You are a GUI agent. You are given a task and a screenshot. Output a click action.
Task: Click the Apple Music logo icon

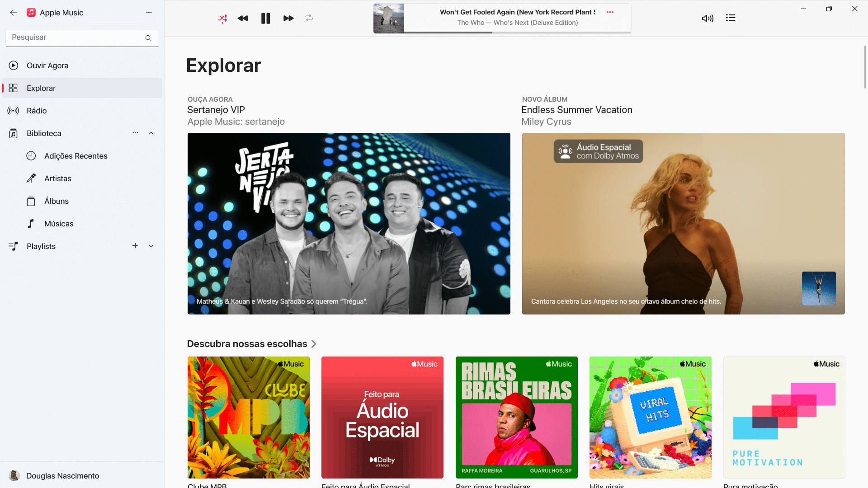coord(31,13)
